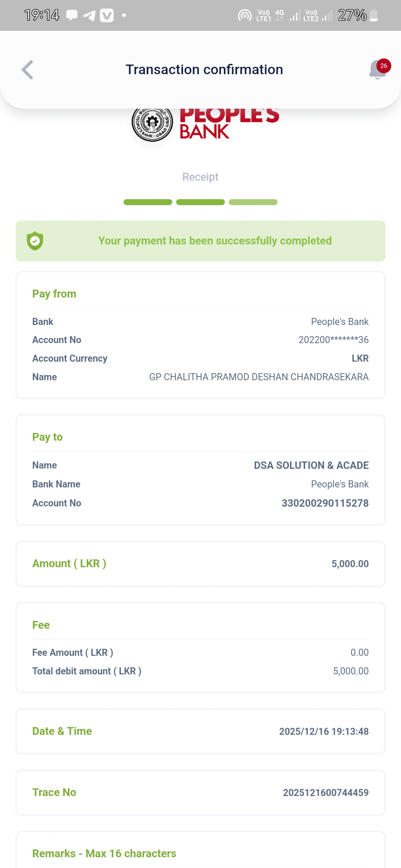
Task: Tap the People's Bank emblem logo
Action: point(152,122)
